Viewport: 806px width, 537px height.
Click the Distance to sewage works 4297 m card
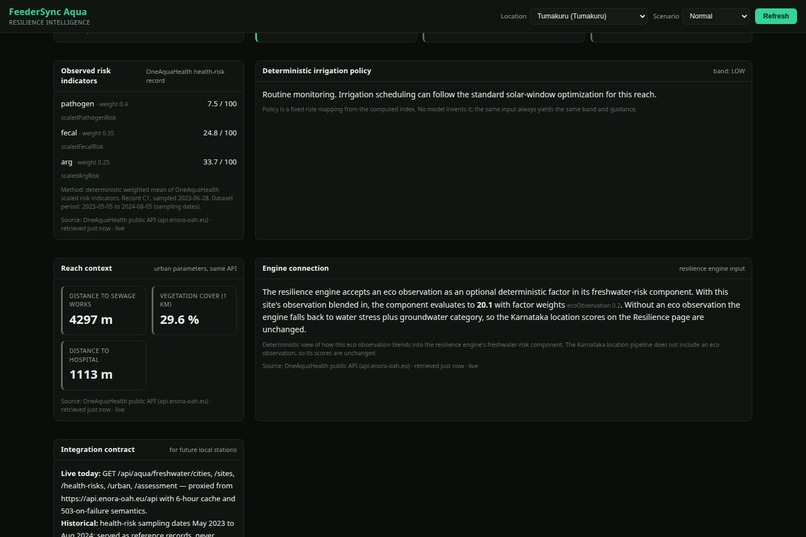click(x=103, y=310)
